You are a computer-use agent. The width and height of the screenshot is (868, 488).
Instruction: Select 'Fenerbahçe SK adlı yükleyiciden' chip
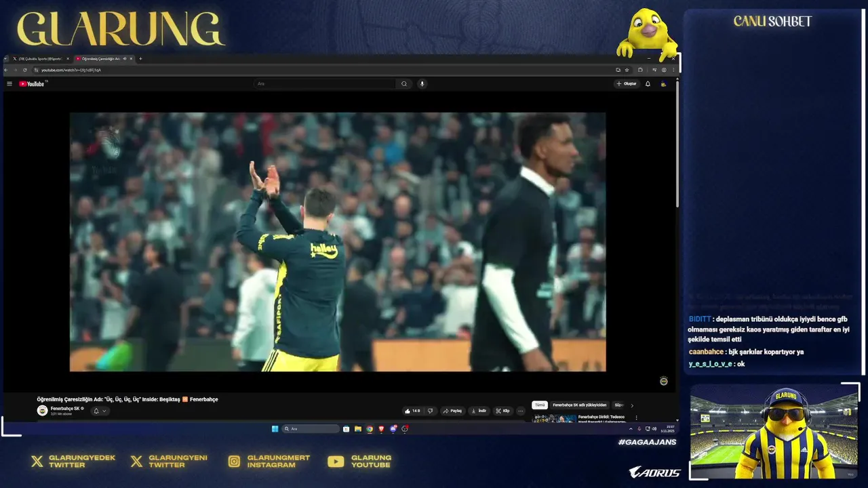coord(580,405)
